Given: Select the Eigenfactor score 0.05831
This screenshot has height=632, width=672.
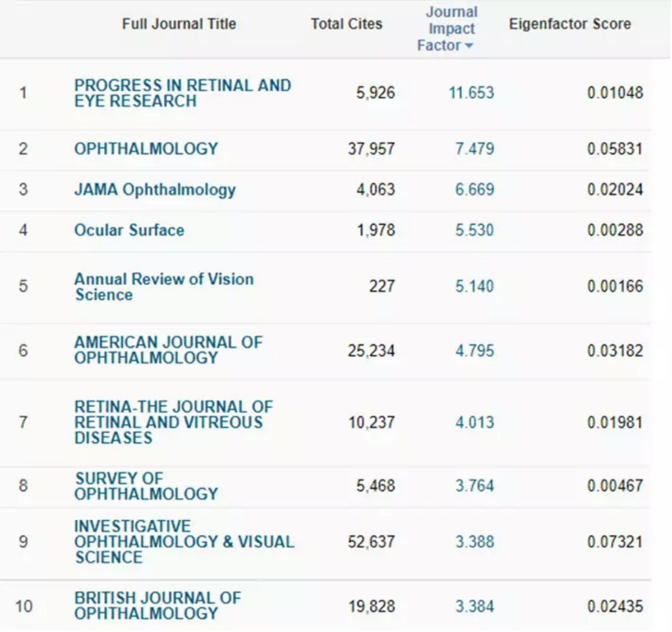Looking at the screenshot, I should (615, 149).
